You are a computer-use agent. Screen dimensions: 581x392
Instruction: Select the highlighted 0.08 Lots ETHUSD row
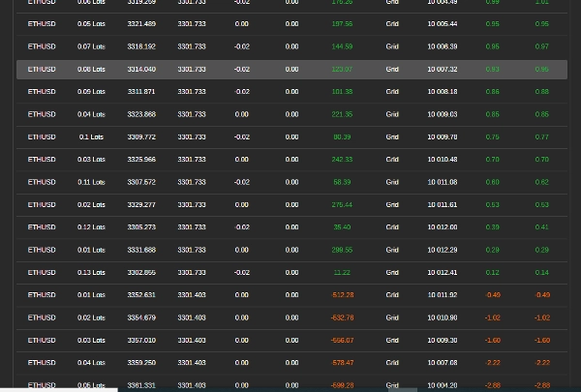point(290,69)
